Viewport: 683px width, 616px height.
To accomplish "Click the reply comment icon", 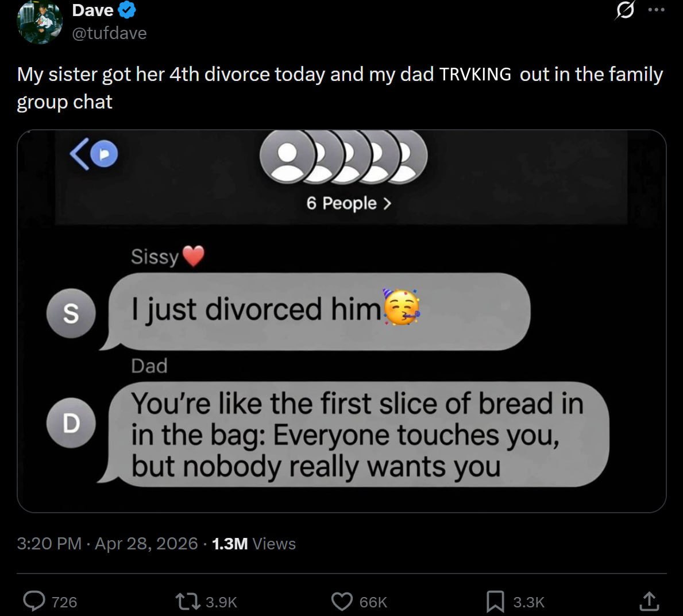I will coord(34,601).
